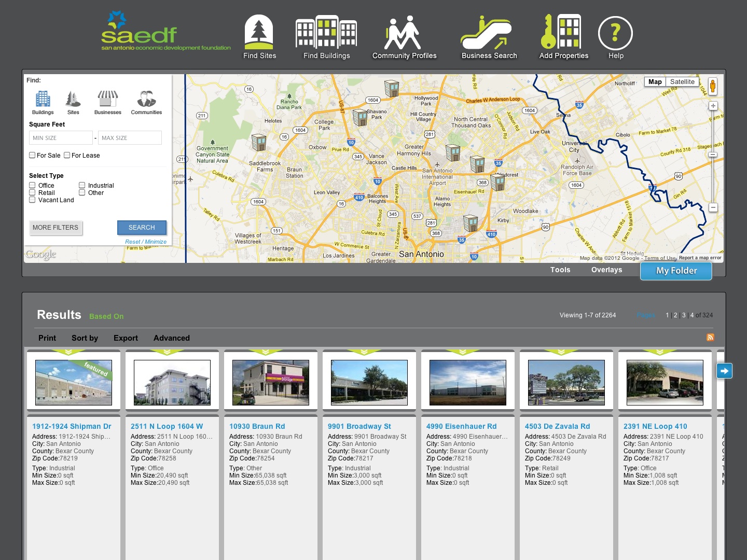The height and width of the screenshot is (560, 747).
Task: Enable the Retail type checkbox
Action: pyautogui.click(x=32, y=192)
